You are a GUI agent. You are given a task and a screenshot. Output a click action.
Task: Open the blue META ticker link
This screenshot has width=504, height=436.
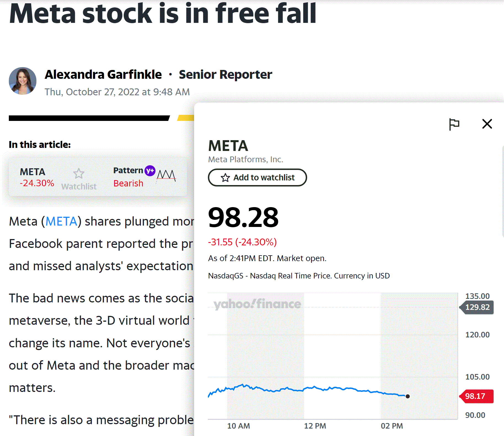point(61,221)
